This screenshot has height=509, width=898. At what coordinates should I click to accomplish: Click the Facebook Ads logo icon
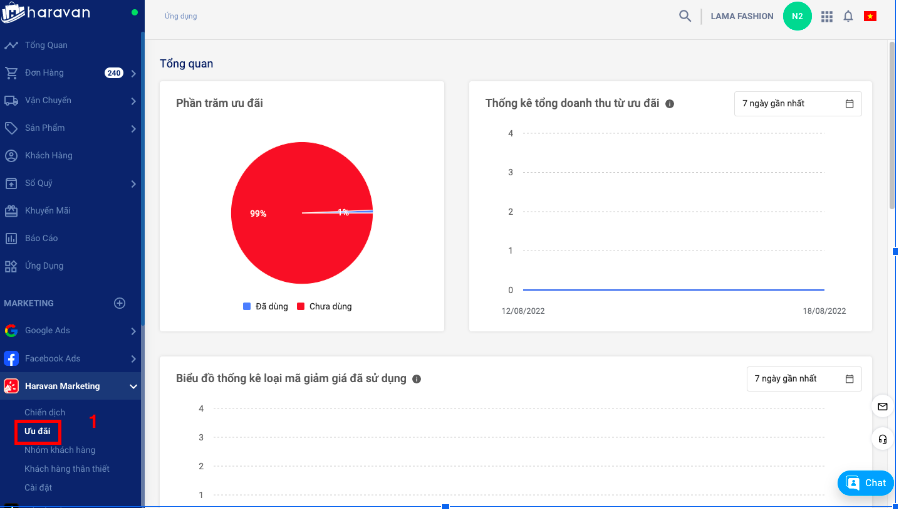11,358
